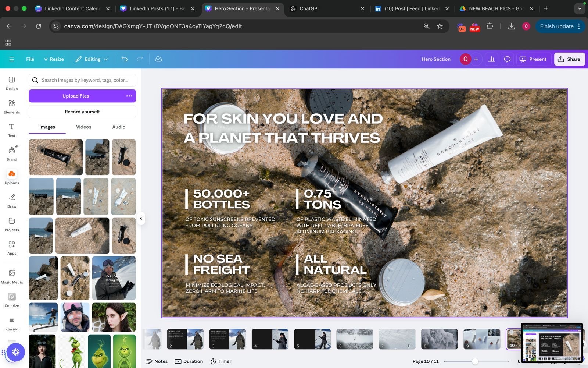The height and width of the screenshot is (368, 588).
Task: Click the cloud save status icon
Action: click(x=158, y=59)
